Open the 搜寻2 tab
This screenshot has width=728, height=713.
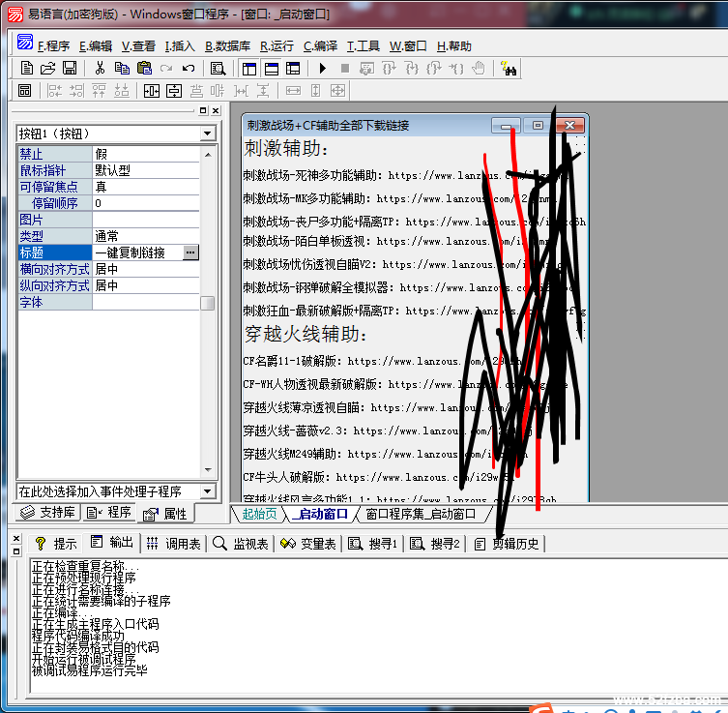(x=435, y=543)
